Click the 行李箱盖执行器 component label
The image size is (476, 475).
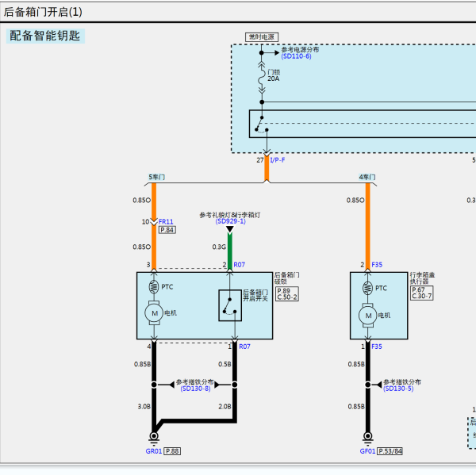422,278
